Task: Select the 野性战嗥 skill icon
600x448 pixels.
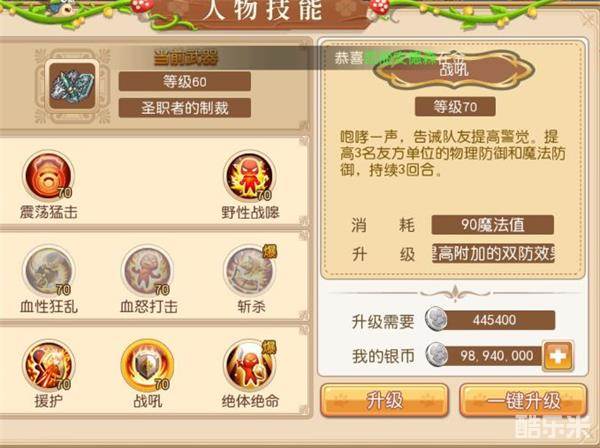Action: 249,176
